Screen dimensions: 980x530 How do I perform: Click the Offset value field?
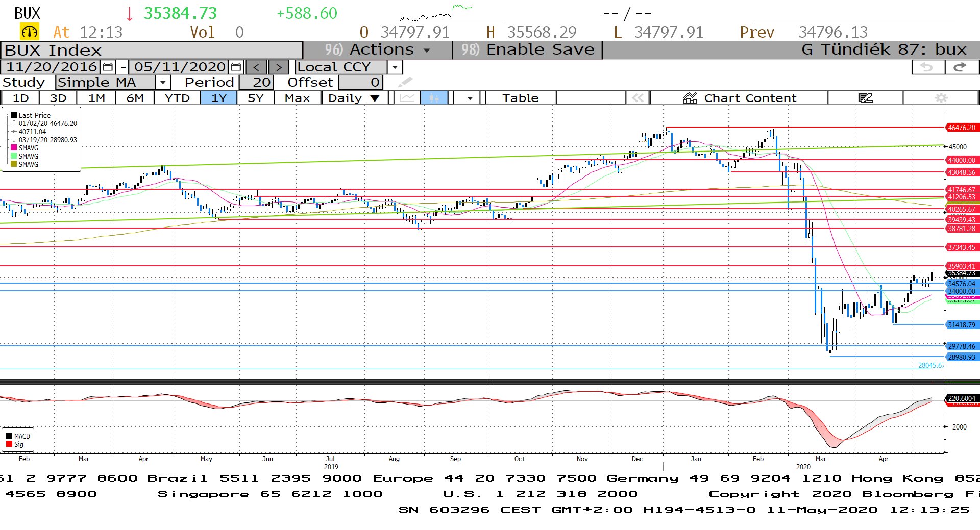(x=360, y=82)
